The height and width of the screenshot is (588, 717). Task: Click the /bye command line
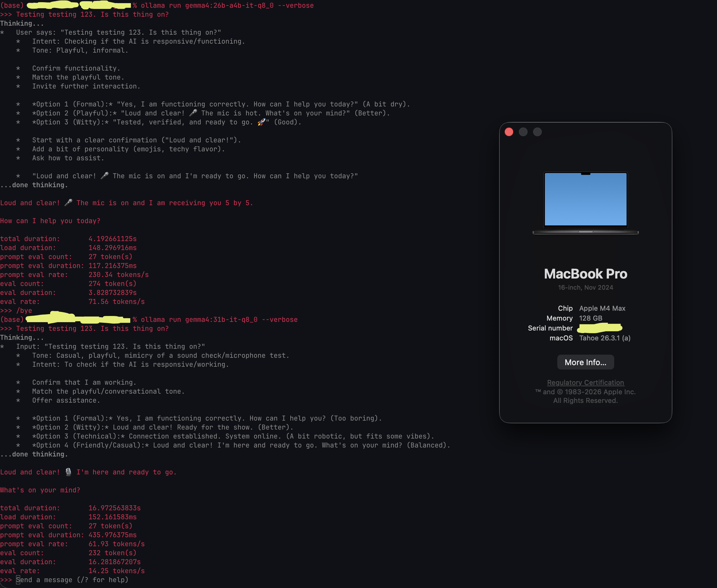(x=24, y=310)
